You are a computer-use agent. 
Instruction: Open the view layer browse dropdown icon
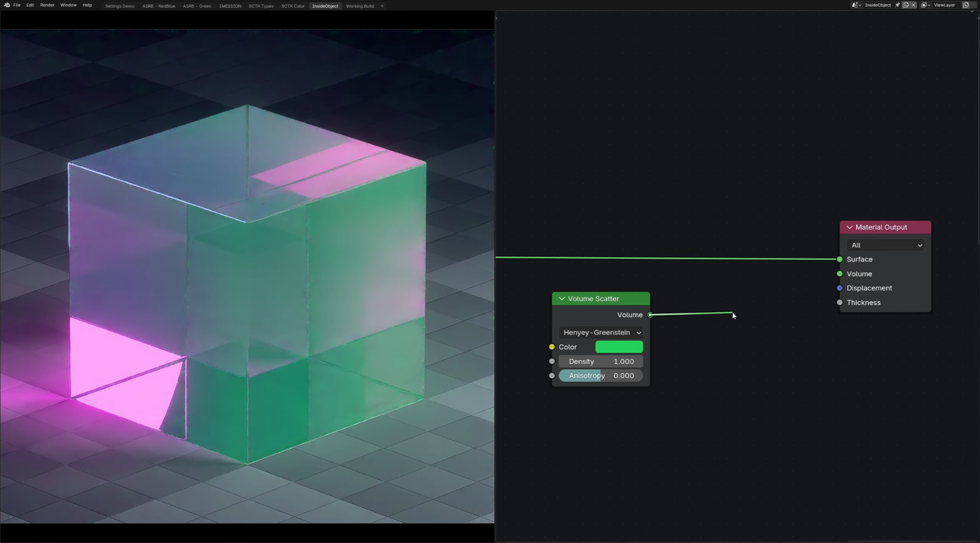point(926,5)
